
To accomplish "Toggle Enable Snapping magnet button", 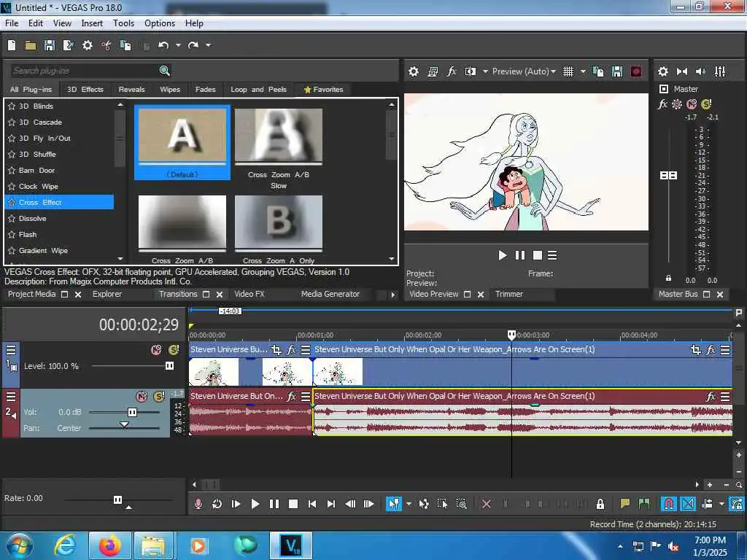I will 668,504.
